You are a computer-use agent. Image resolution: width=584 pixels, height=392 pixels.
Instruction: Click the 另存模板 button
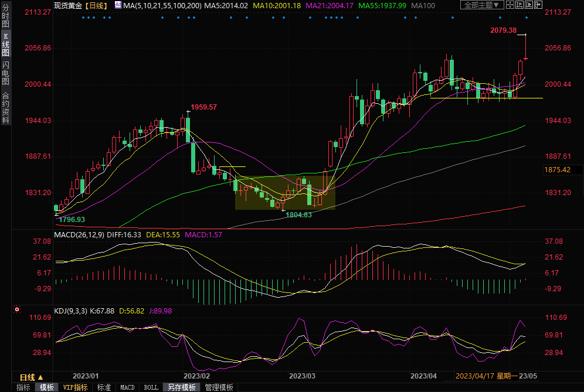182,387
